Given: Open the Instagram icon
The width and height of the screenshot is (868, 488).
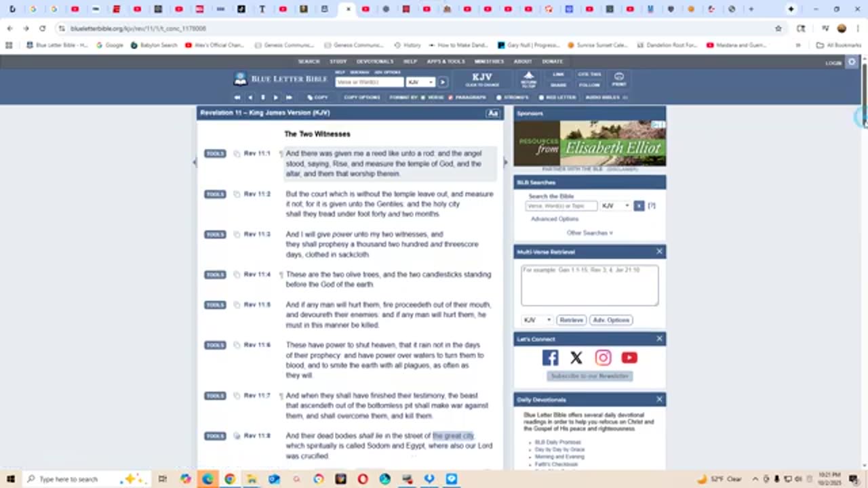Looking at the screenshot, I should 603,358.
